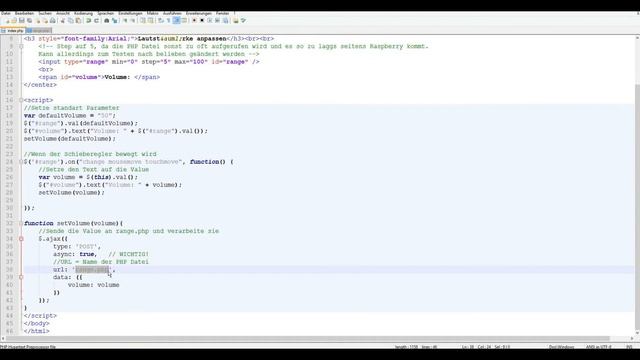Image resolution: width=640 pixels, height=360 pixels.
Task: Zoom out using the toolbar icon
Action: (x=132, y=20)
